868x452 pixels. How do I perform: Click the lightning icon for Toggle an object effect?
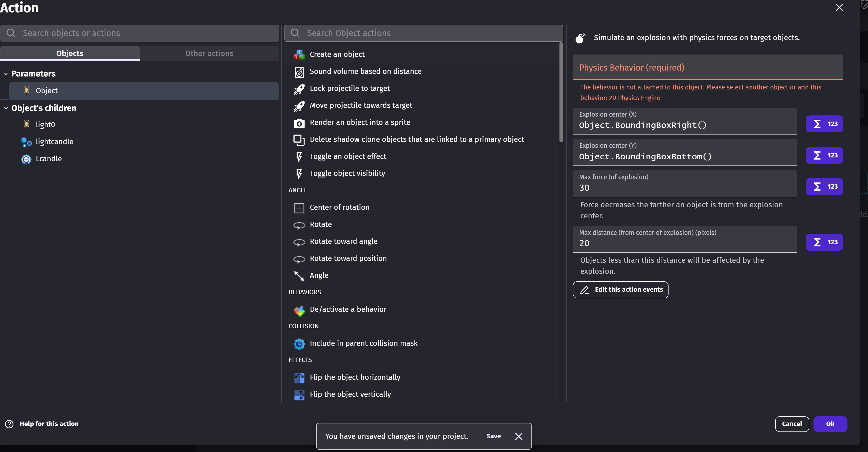[x=299, y=157]
